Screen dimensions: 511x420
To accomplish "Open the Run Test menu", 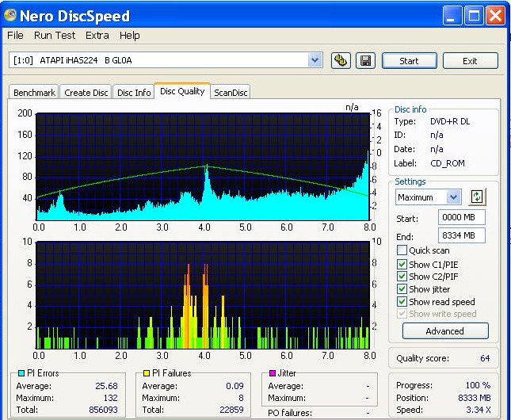I will pos(55,36).
